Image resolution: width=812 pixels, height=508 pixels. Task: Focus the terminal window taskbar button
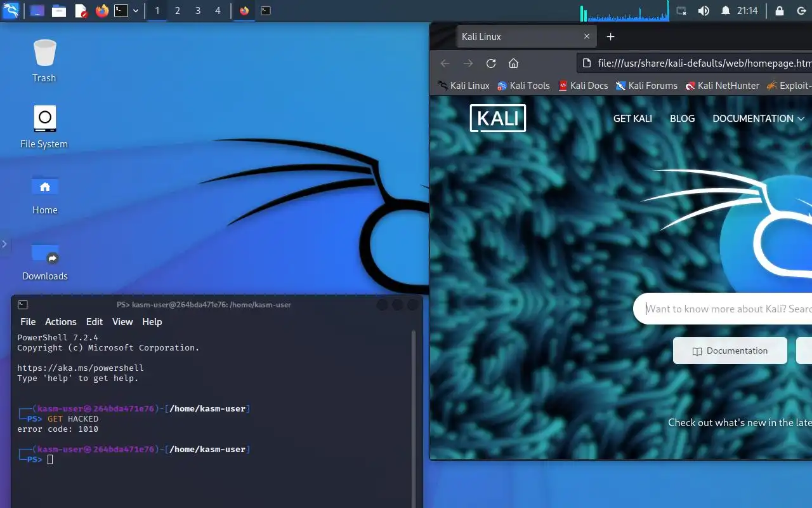tap(266, 11)
